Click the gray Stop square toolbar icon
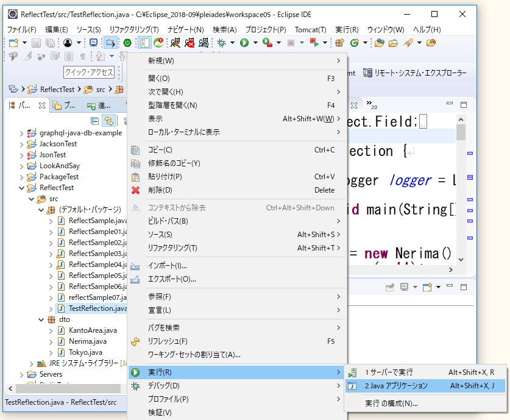 pos(291,43)
